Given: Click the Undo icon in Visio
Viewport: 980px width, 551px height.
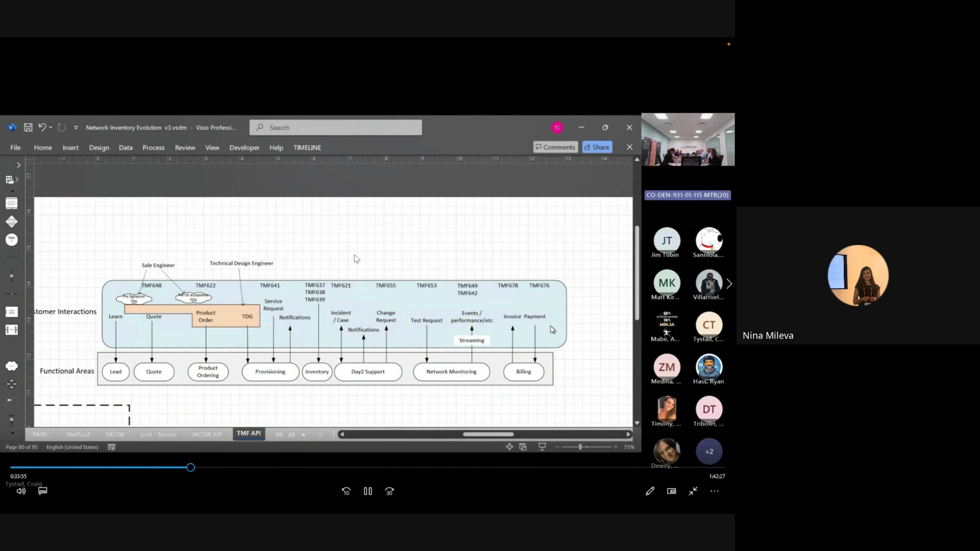Looking at the screenshot, I should pyautogui.click(x=42, y=128).
